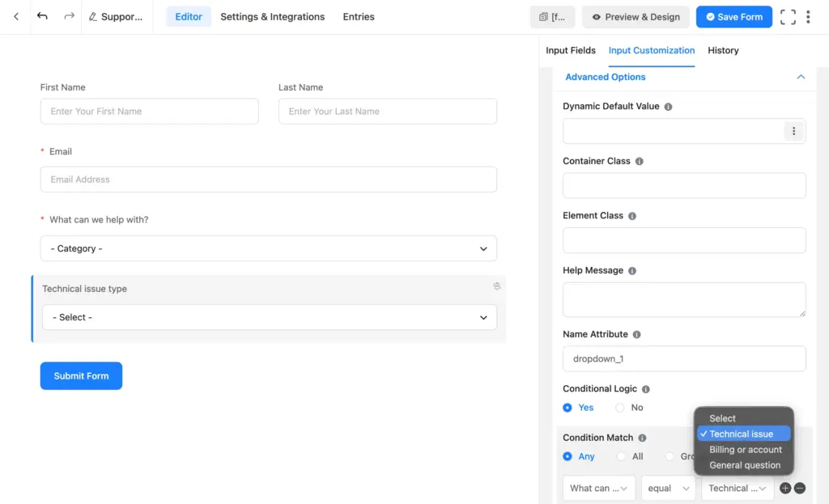The width and height of the screenshot is (829, 504).
Task: Show info for Condition Match
Action: coord(642,438)
